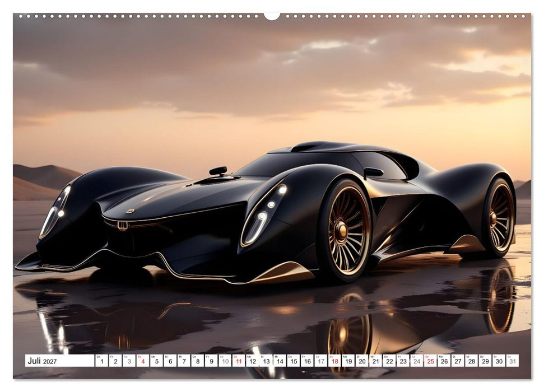Select day 30 in the calendar strip
Viewport: 544px width, 392px height.
(499, 361)
